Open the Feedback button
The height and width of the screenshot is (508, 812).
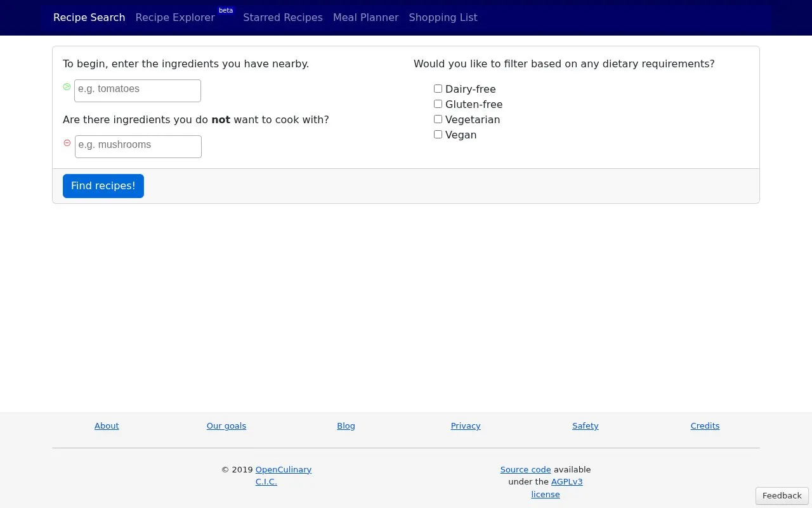[782, 496]
